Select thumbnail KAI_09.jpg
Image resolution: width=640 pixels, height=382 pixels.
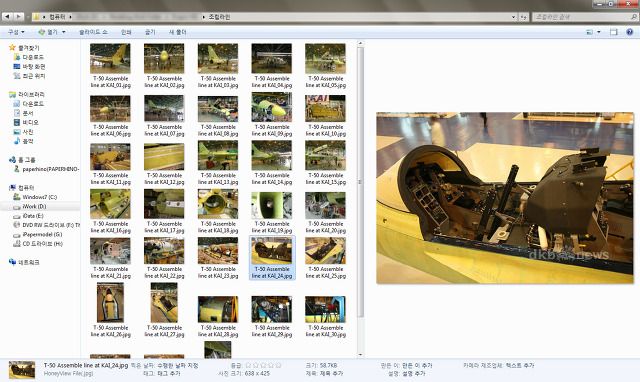271,107
